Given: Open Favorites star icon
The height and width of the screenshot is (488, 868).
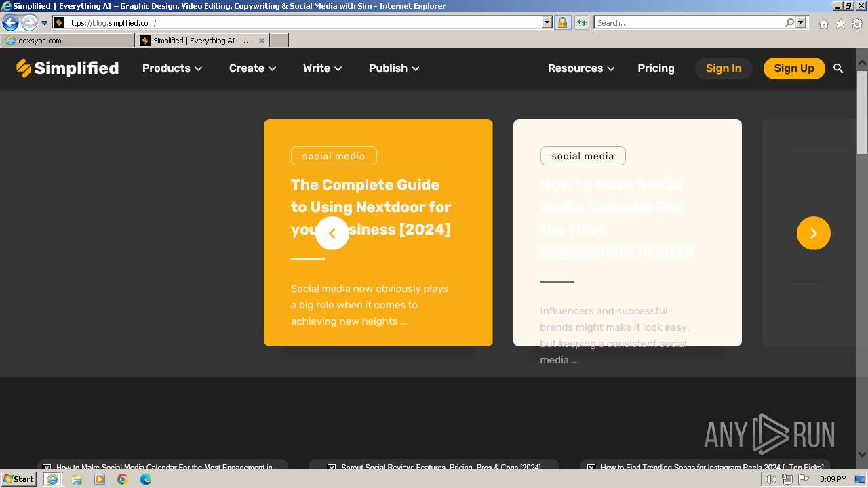Looking at the screenshot, I should click(x=840, y=24).
